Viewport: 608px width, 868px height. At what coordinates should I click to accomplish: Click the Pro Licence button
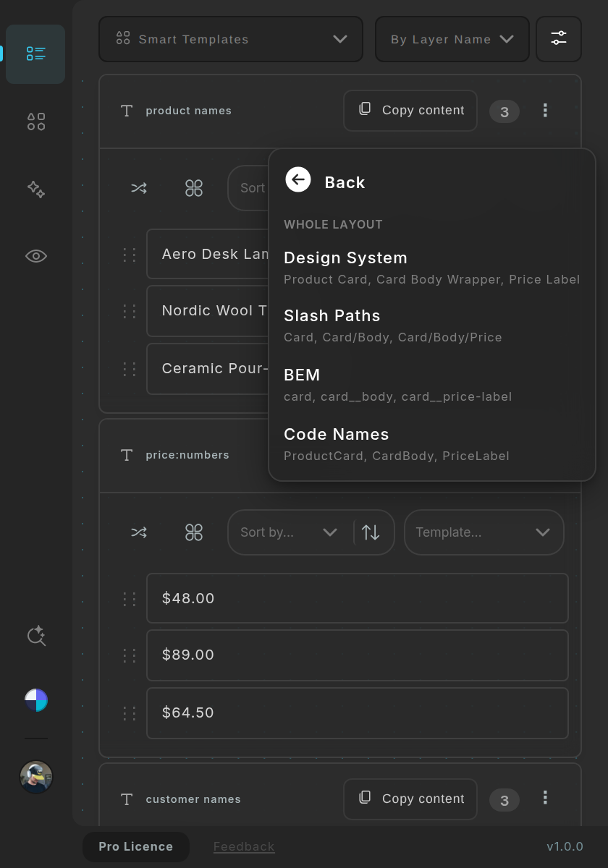[136, 847]
